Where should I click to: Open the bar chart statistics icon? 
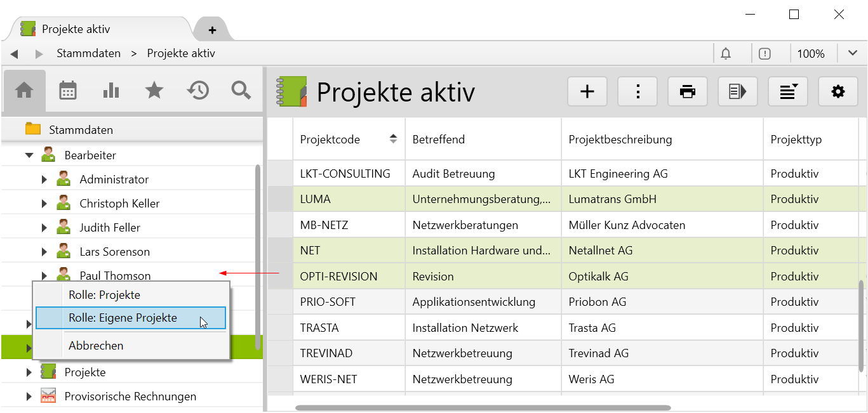coord(111,91)
